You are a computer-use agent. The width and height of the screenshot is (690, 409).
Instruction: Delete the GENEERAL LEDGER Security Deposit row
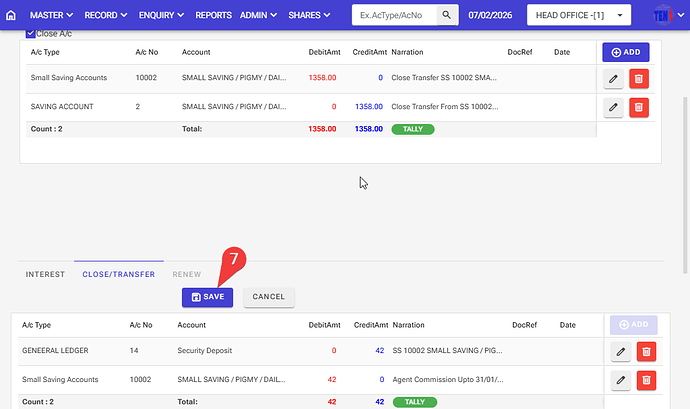coord(646,351)
